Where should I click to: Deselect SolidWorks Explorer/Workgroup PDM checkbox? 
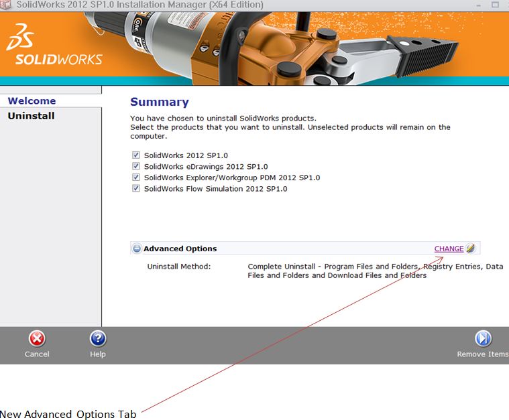pos(136,178)
